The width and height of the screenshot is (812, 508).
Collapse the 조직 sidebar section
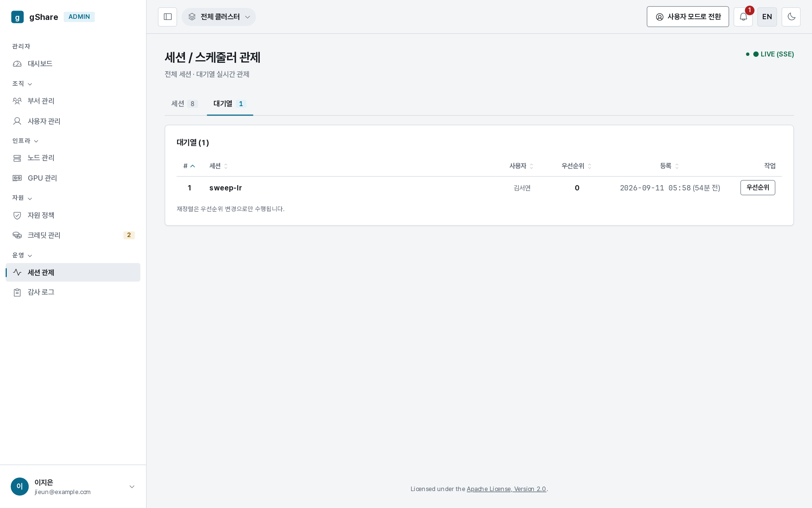pos(22,84)
